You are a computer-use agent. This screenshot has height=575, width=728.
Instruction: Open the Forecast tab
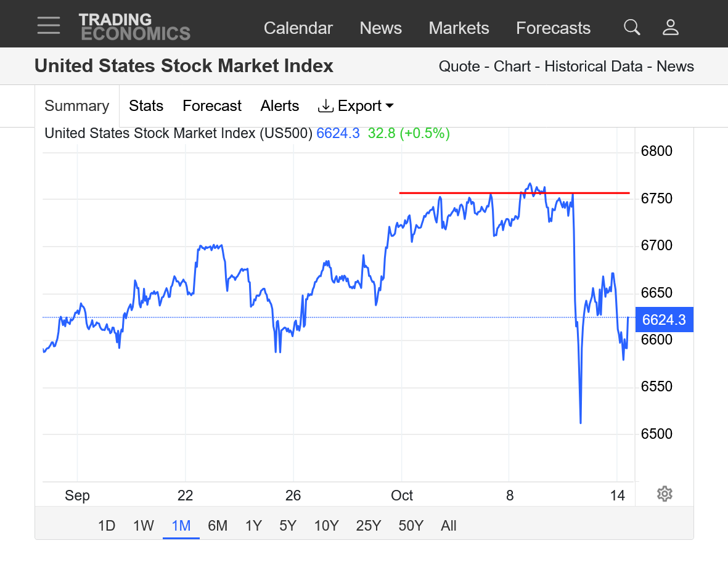pyautogui.click(x=212, y=106)
